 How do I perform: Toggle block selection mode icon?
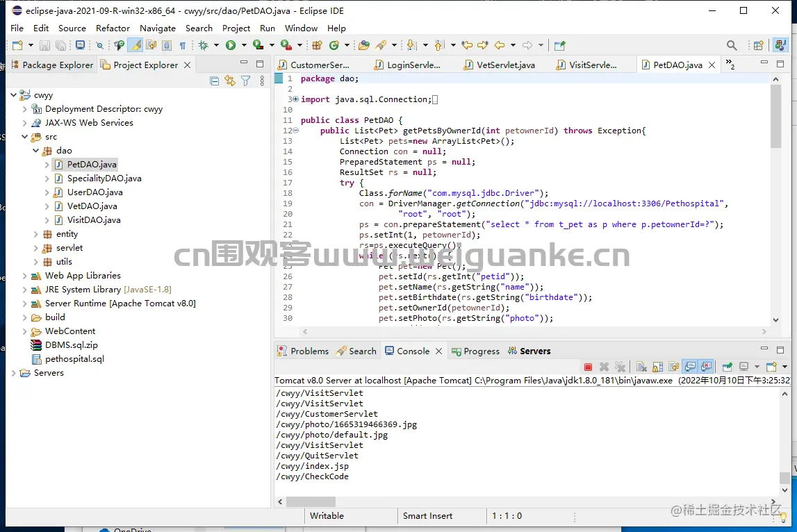(x=167, y=46)
